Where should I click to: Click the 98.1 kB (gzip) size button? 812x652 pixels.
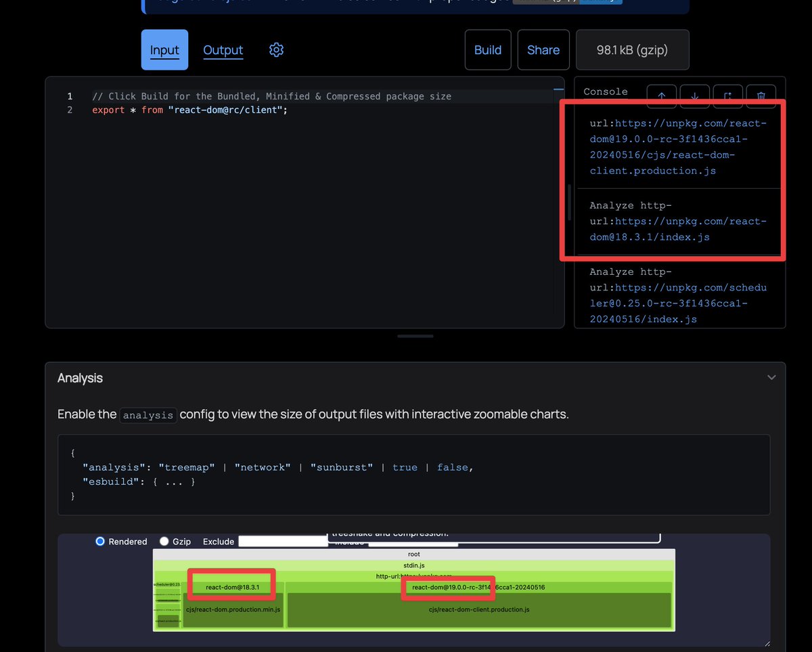pyautogui.click(x=633, y=50)
